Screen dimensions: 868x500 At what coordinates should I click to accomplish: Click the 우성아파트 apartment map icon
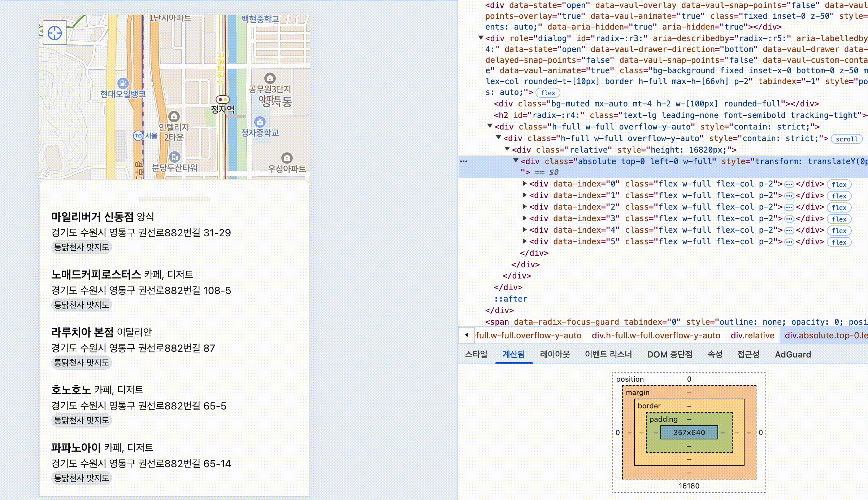click(x=287, y=158)
